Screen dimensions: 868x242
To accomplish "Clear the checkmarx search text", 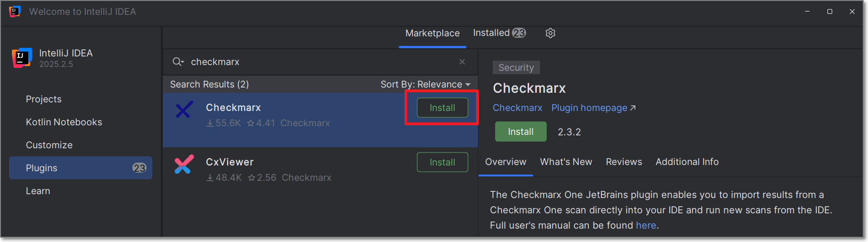I will pos(462,62).
